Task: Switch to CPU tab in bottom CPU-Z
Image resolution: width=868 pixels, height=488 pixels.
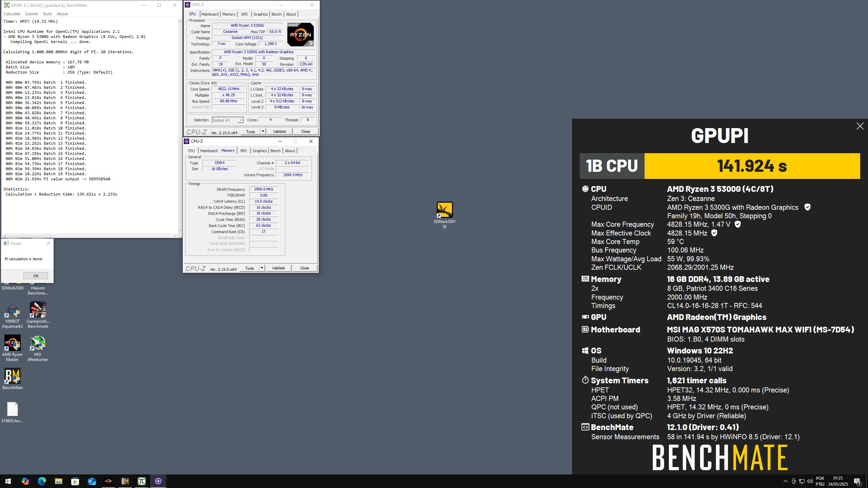Action: 191,151
